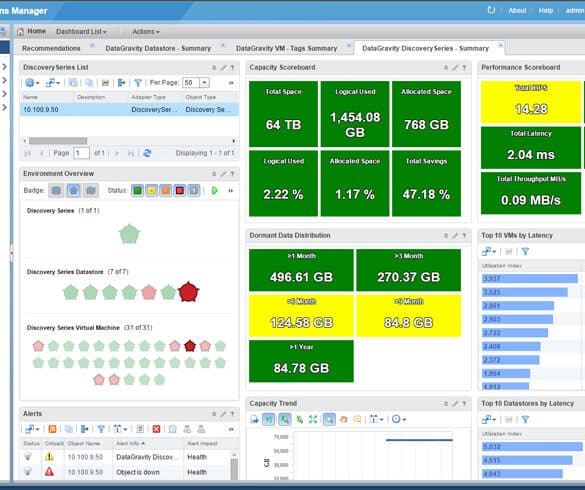Switch to DataGravity VM - Tags Summary tab

[286, 49]
